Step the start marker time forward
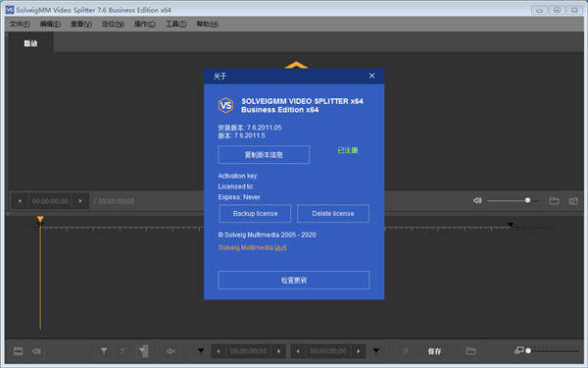Viewport: 588px width, 368px height. [x=278, y=351]
